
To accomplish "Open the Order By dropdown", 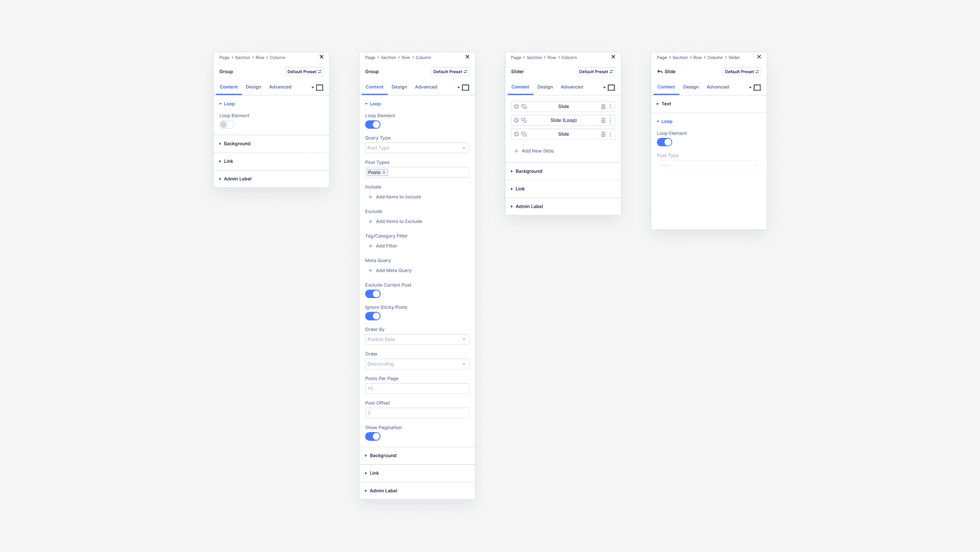I will (417, 339).
